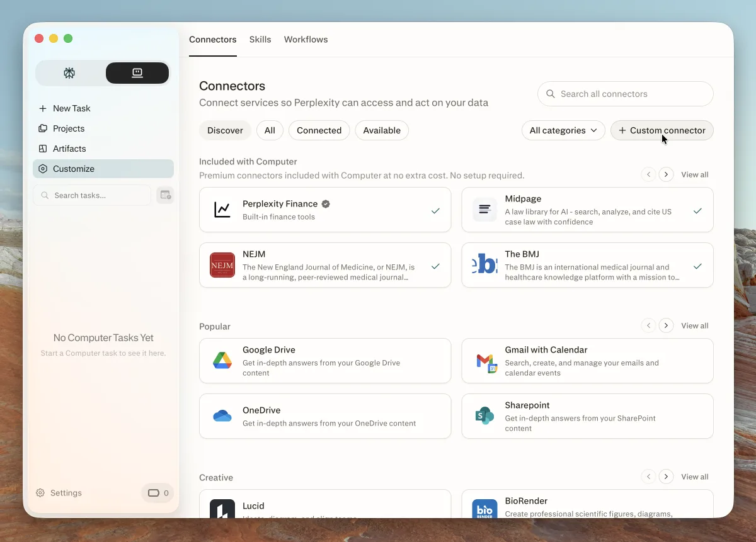Switch to the Connectors tab
Viewport: 756px width, 542px height.
point(213,39)
